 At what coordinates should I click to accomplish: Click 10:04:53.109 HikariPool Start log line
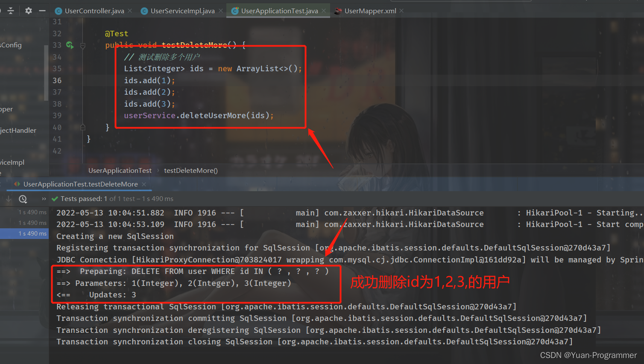pyautogui.click(x=350, y=224)
